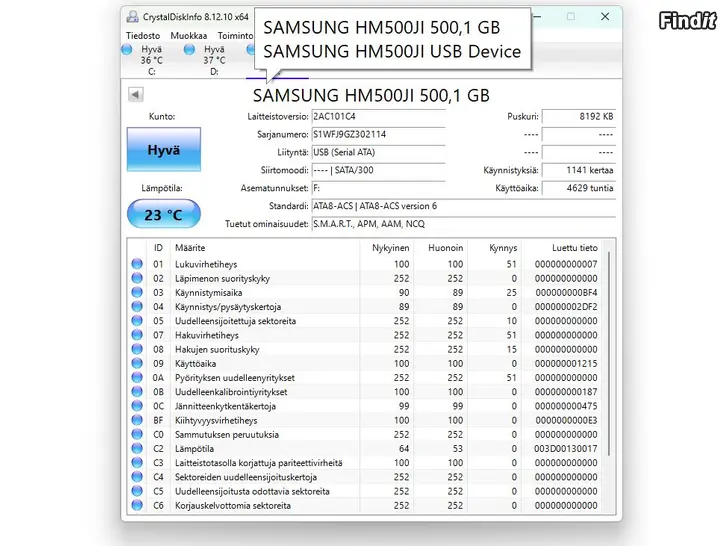The image size is (728, 546).
Task: Click status orb for 03 Käynnistymisaika
Action: coord(137,292)
